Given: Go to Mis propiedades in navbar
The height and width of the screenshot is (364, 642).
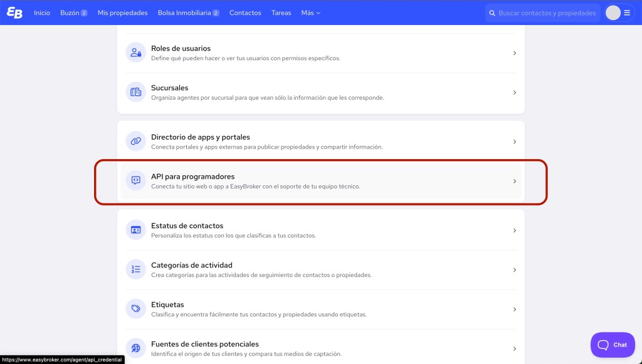Looking at the screenshot, I should pyautogui.click(x=122, y=13).
